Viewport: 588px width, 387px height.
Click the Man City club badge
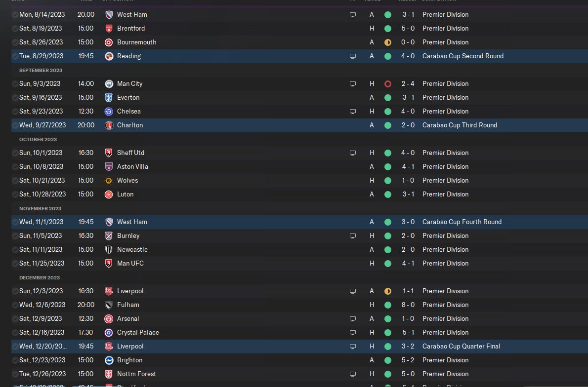click(109, 84)
